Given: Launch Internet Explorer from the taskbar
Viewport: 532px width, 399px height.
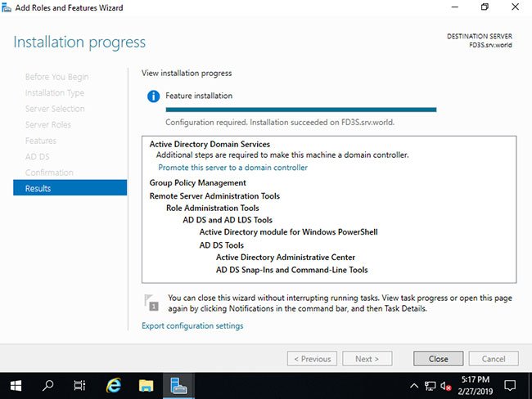Looking at the screenshot, I should 113,386.
